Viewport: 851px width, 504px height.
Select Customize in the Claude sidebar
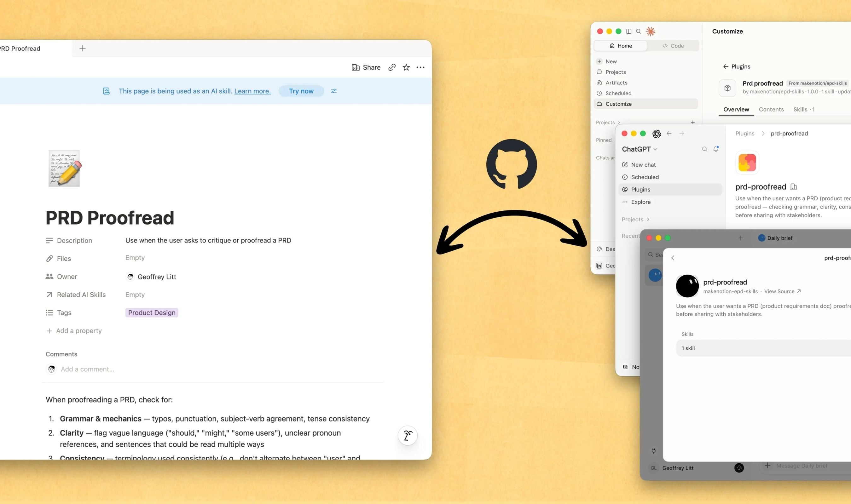645,104
